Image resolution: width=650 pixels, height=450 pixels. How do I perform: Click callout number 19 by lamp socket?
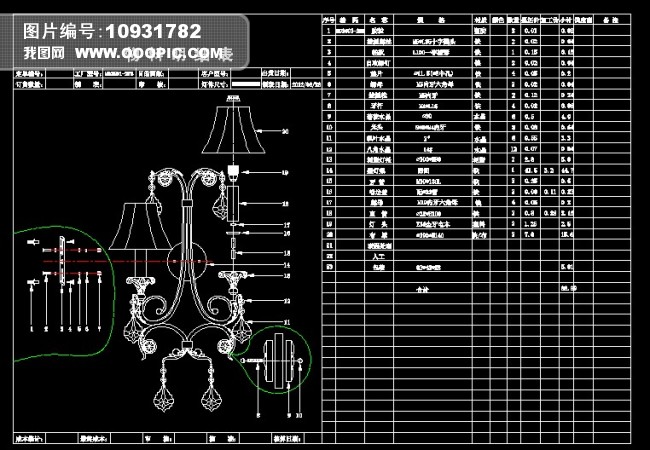point(284,173)
